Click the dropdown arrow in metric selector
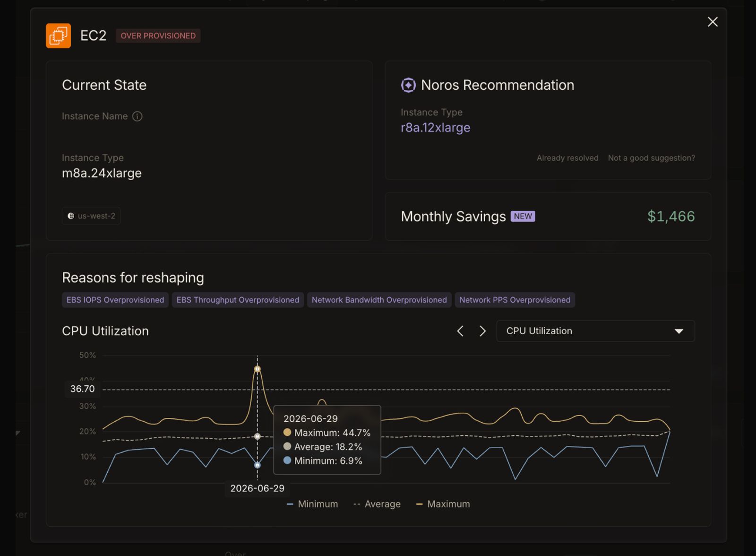 coord(679,331)
